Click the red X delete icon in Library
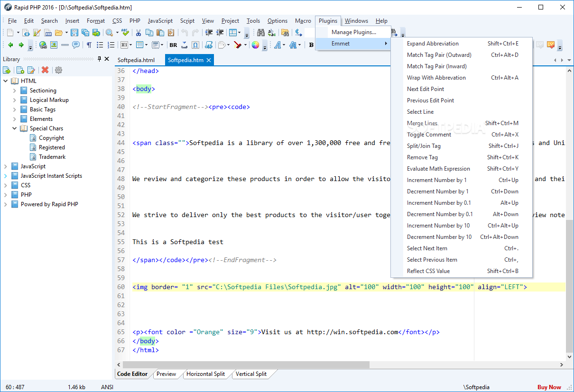 (x=45, y=70)
